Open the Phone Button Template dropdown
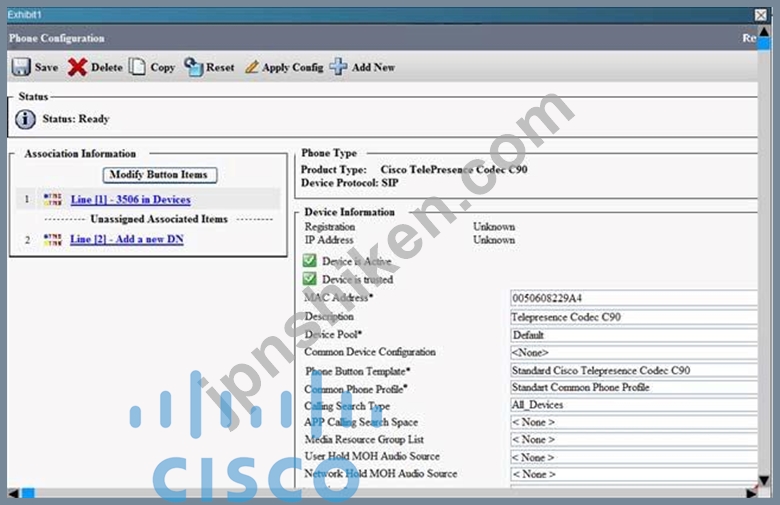780x505 pixels. (634, 371)
